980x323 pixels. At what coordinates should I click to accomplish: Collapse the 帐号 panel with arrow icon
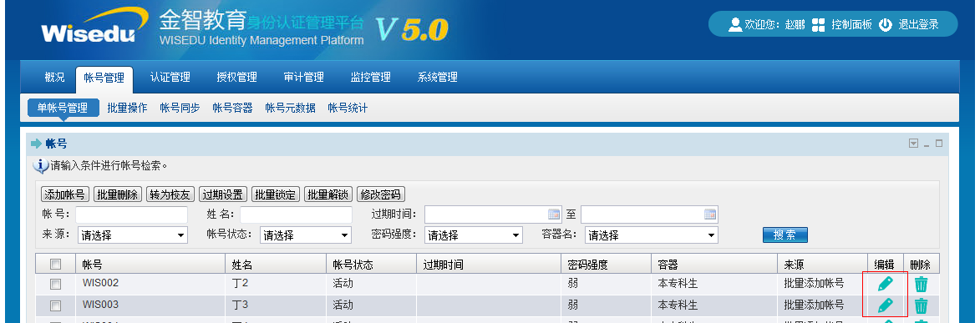pos(914,144)
